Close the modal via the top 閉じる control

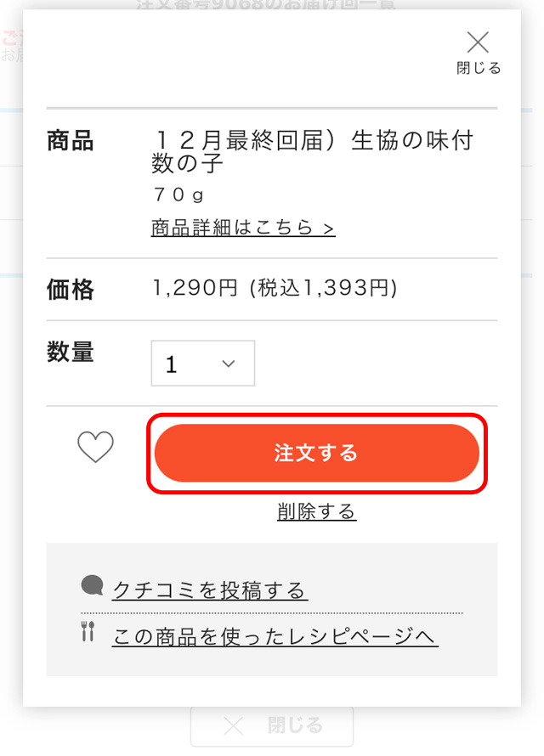[x=479, y=53]
